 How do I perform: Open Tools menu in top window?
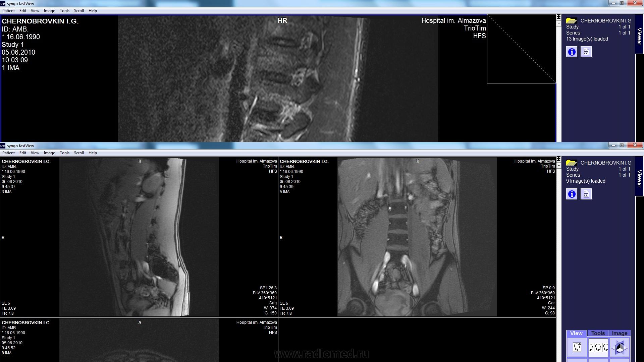[64, 11]
